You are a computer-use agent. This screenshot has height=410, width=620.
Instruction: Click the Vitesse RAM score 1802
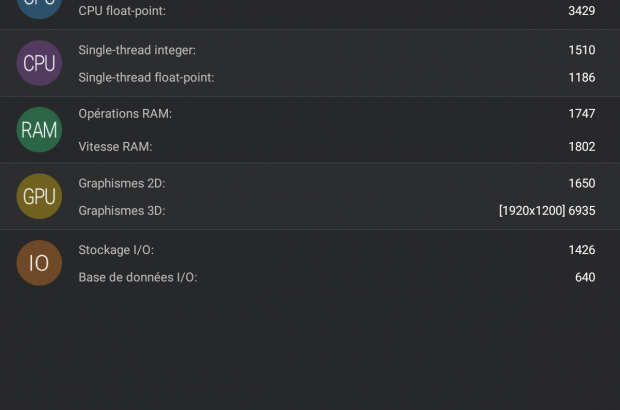tap(581, 147)
